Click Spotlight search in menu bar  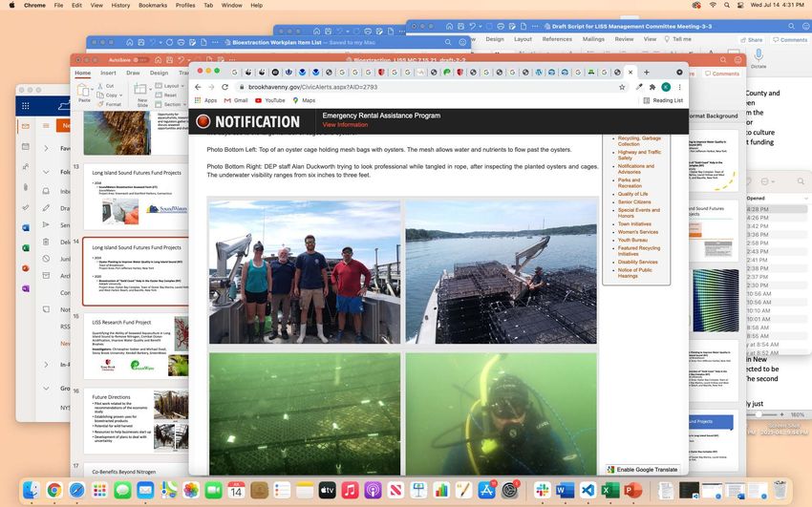[727, 5]
